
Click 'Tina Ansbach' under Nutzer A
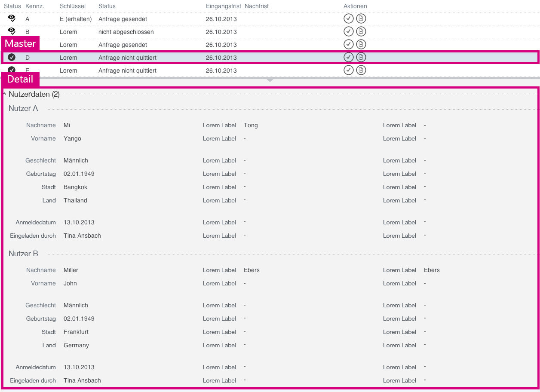pyautogui.click(x=82, y=236)
